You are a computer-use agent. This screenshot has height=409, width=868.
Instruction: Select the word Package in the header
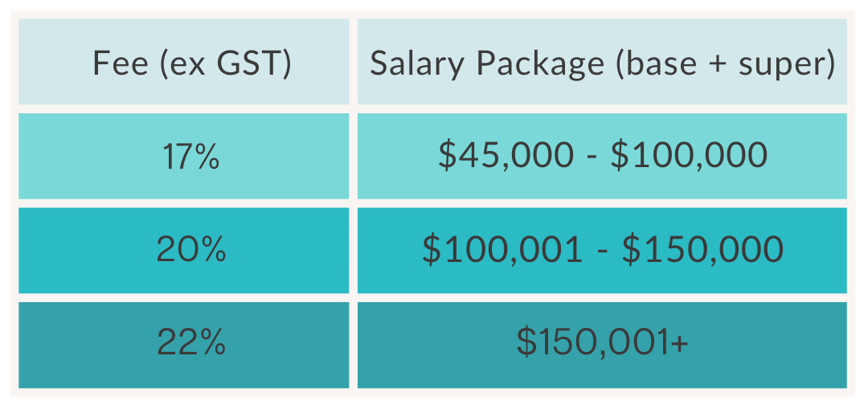tap(540, 65)
